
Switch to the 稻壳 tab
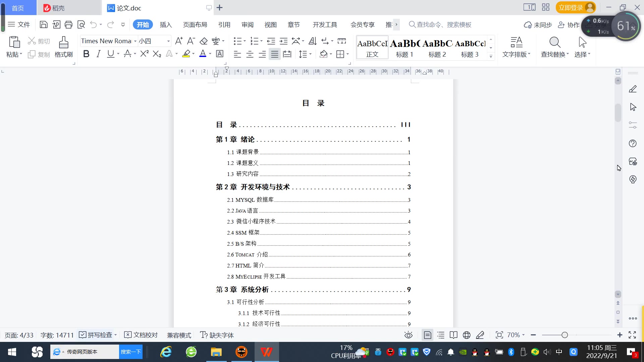pos(69,8)
